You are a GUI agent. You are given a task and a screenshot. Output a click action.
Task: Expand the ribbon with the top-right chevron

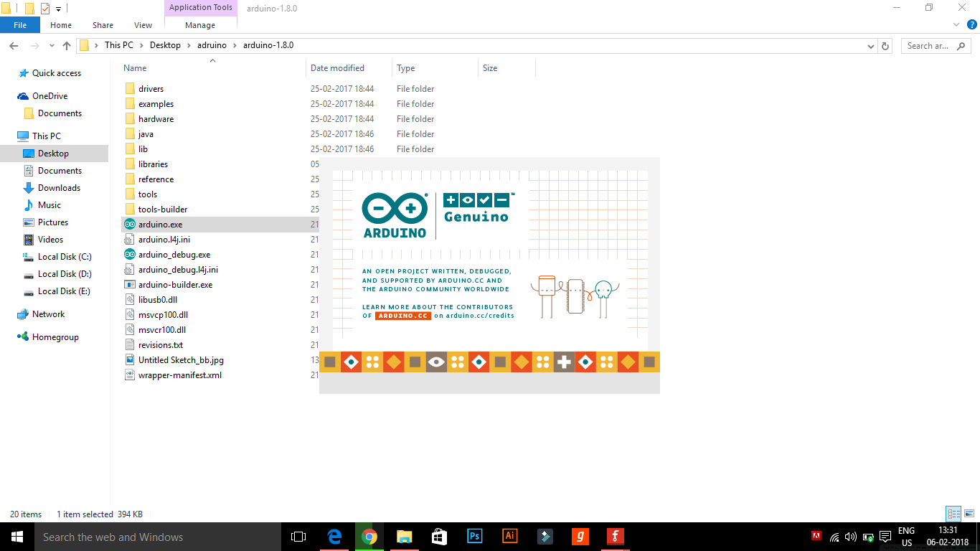(956, 24)
